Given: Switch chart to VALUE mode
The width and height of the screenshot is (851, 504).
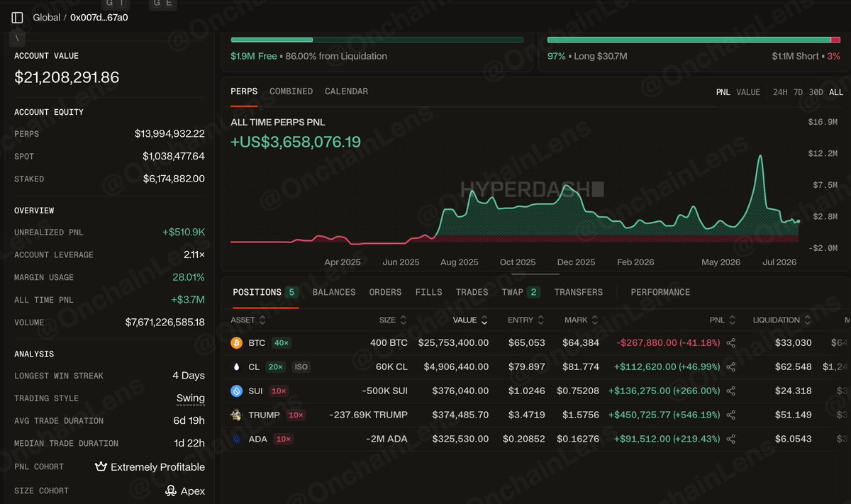Looking at the screenshot, I should [x=748, y=92].
